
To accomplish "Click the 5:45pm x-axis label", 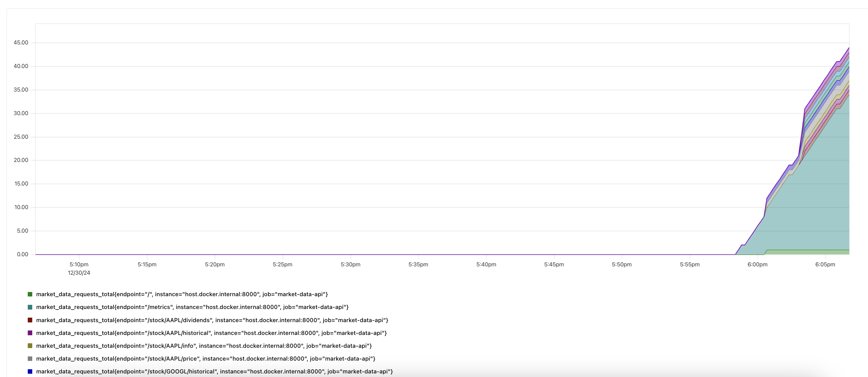I will (x=554, y=264).
